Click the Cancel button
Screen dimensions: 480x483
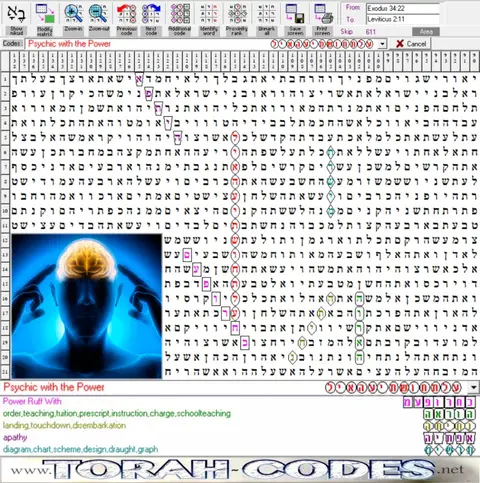tap(411, 44)
